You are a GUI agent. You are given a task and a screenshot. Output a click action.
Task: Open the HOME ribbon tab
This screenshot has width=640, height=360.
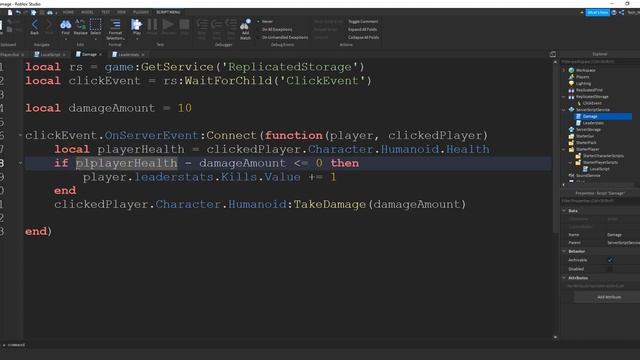click(x=68, y=12)
